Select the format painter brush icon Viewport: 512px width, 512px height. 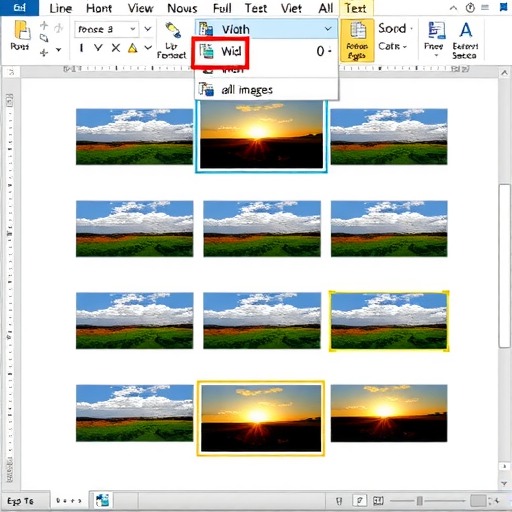[173, 30]
